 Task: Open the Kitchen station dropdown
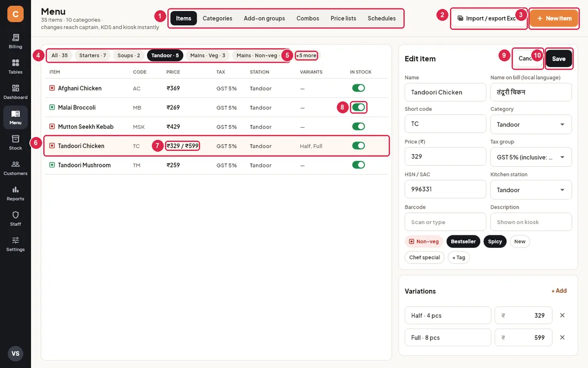[x=531, y=190]
